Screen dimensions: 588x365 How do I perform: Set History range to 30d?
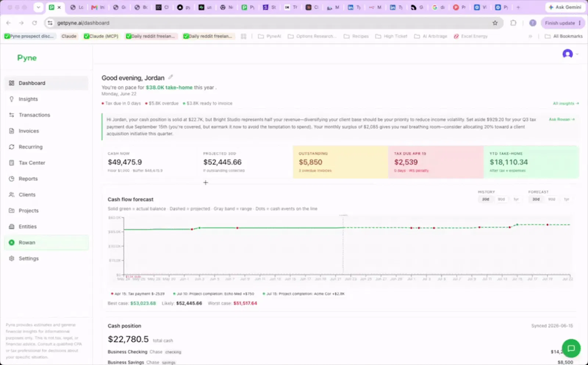tap(486, 199)
